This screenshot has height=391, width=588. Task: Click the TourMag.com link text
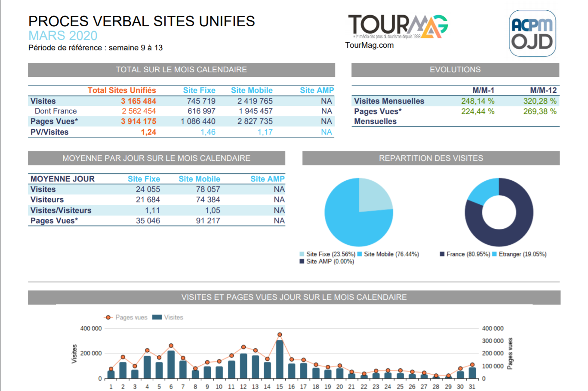(x=369, y=45)
